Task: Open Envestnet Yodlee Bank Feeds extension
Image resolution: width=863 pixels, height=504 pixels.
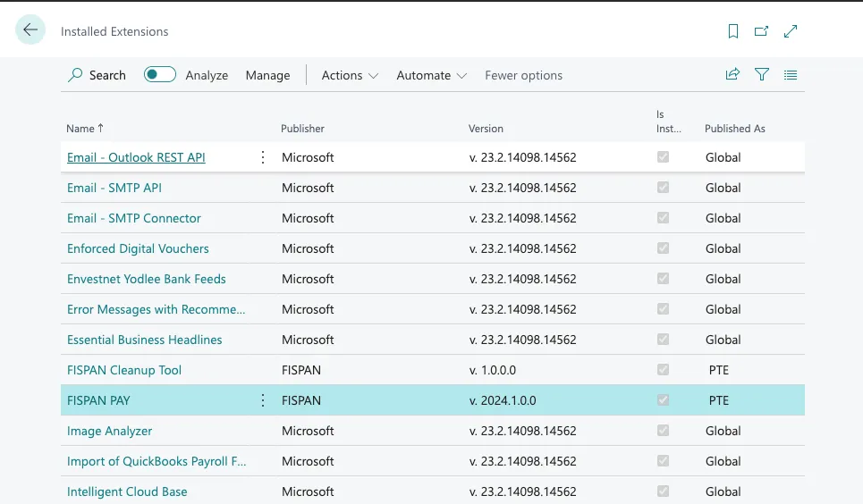Action: (147, 279)
